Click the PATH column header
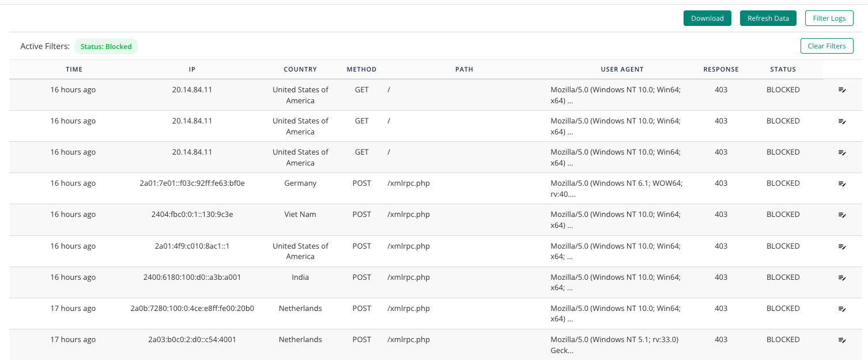868x360 pixels. point(464,69)
